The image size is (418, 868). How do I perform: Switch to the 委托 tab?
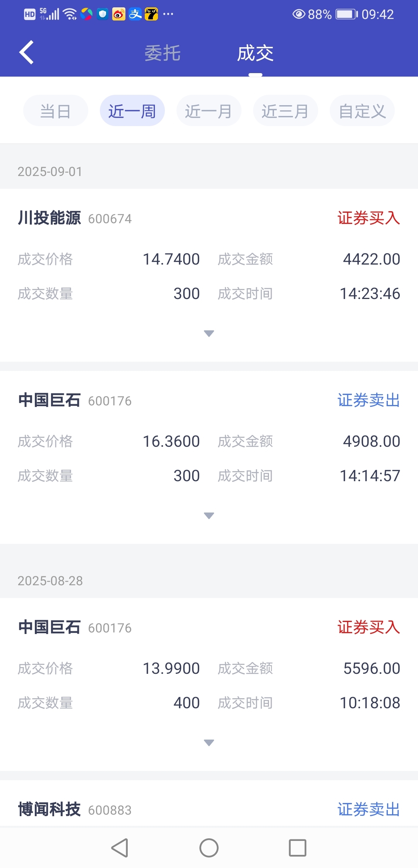pos(163,53)
